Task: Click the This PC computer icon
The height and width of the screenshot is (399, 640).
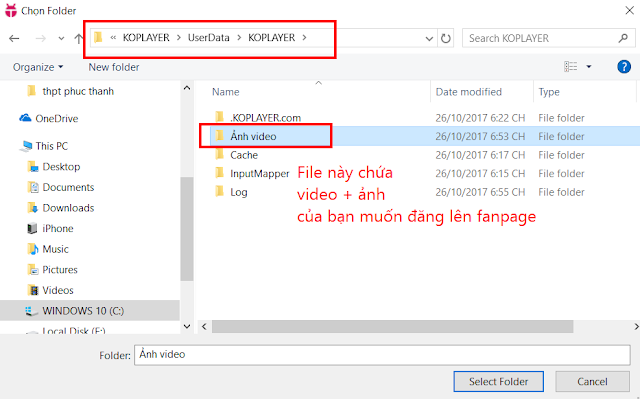Action: tap(27, 146)
